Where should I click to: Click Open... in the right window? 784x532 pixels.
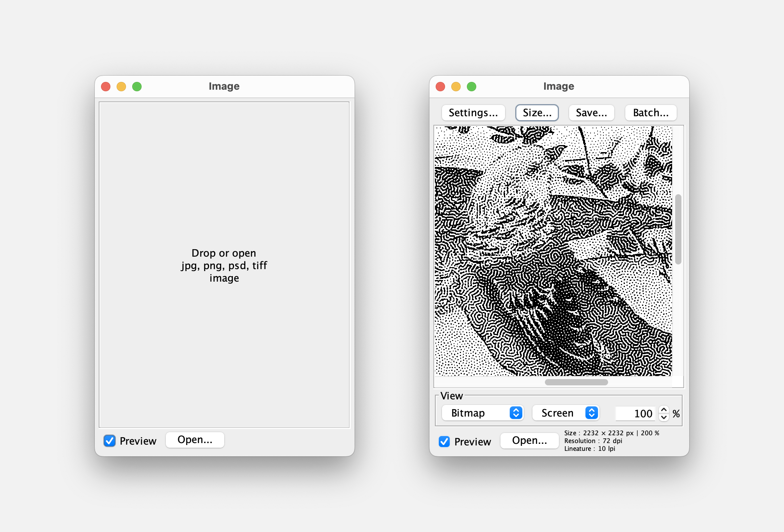point(529,441)
